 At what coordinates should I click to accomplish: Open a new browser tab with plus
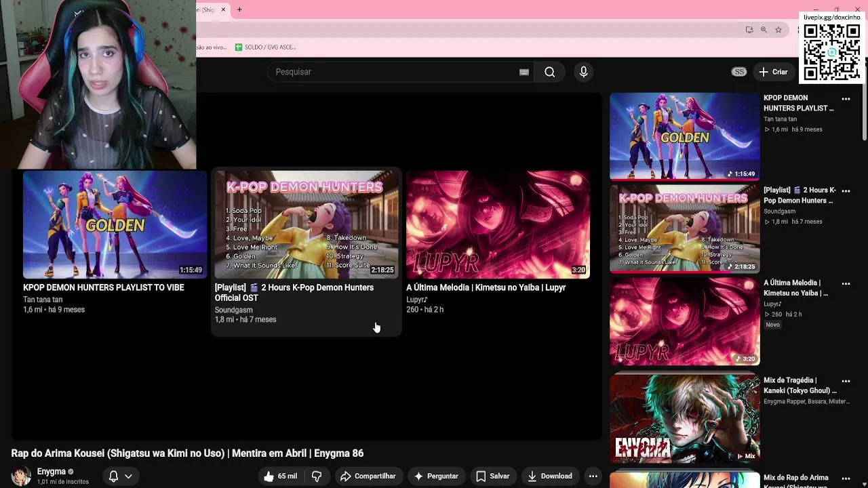[239, 9]
